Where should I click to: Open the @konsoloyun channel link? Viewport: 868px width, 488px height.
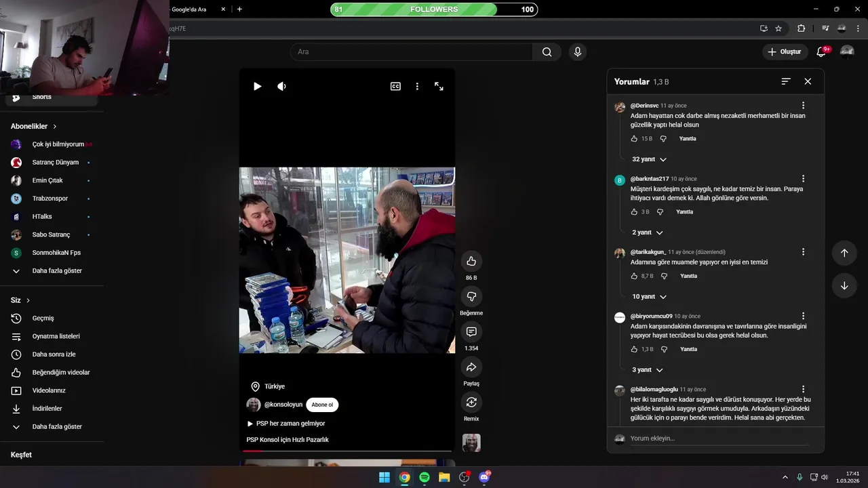point(283,405)
